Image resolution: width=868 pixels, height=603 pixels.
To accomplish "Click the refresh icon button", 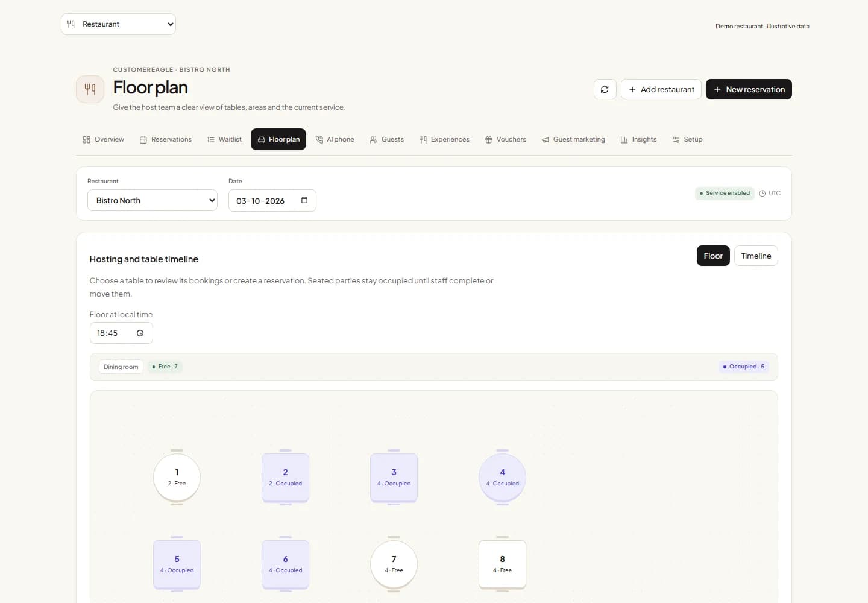I will pyautogui.click(x=605, y=89).
